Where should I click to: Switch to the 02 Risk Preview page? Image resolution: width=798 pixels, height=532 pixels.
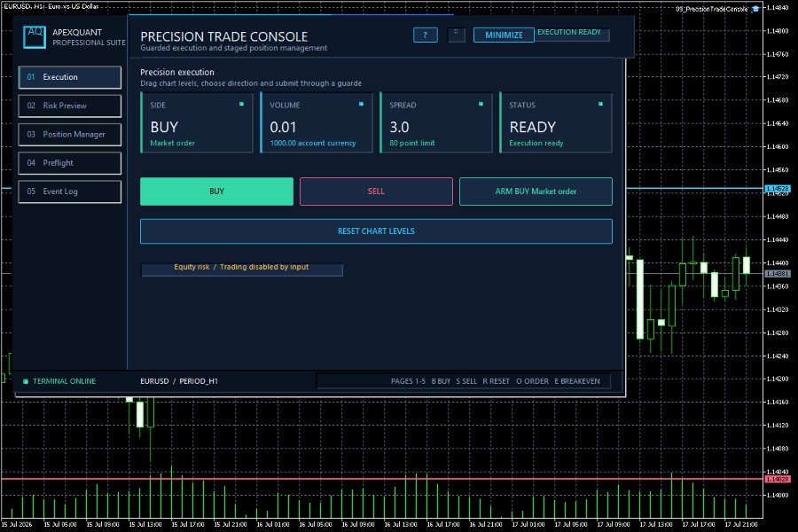pos(70,106)
